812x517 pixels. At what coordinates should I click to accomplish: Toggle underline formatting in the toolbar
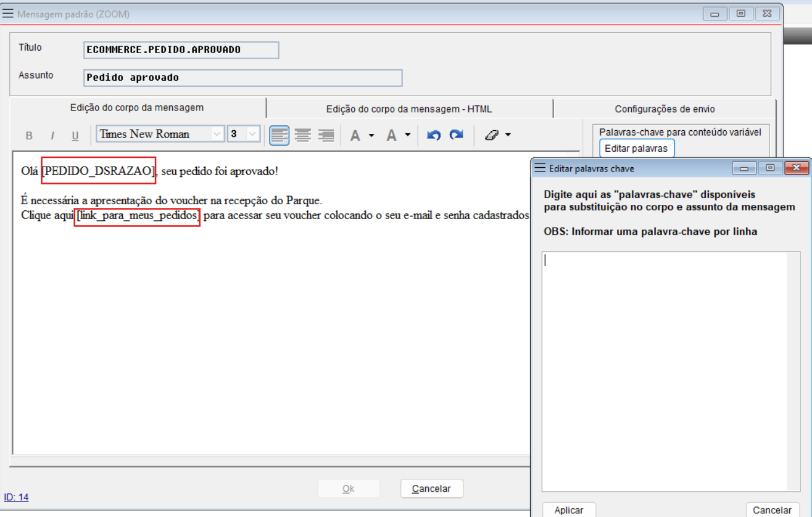75,136
